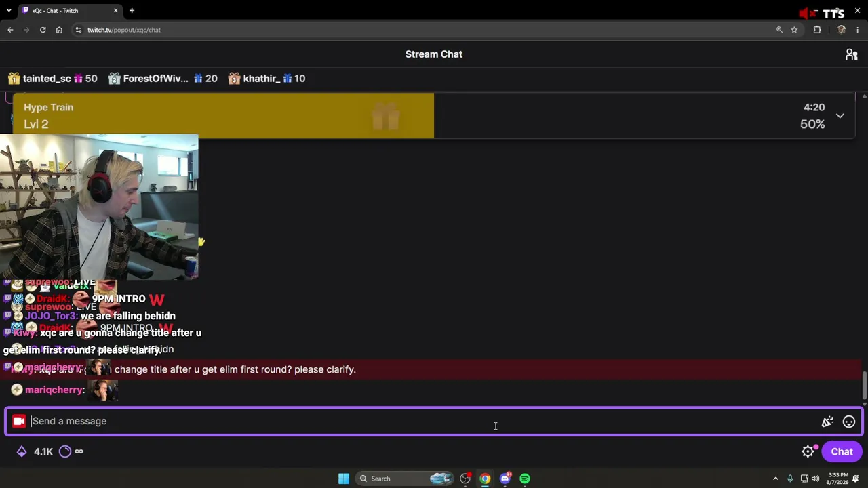
Task: Open Chrome from the taskbar
Action: (485, 479)
